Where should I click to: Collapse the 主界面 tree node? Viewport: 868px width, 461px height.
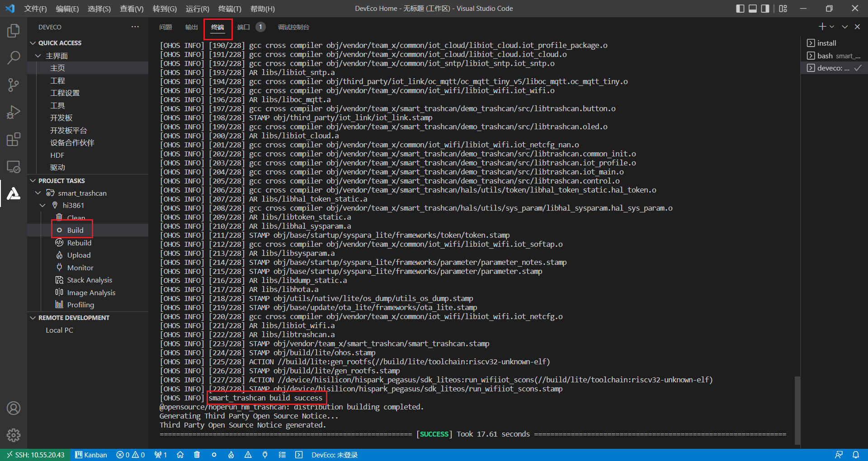(38, 56)
